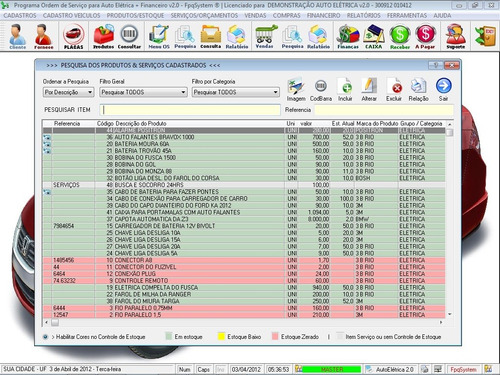Click the horizontal scrollbar right arrow

click(441, 322)
